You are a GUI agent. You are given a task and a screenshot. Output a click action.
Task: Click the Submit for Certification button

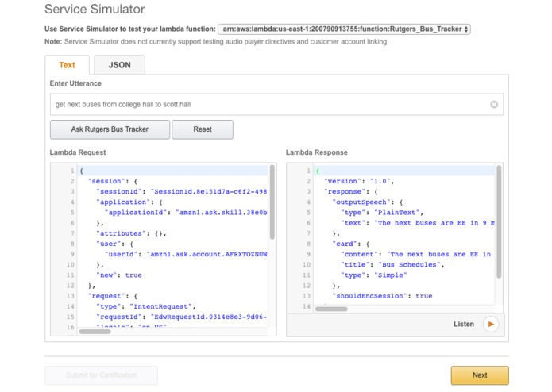point(101,375)
